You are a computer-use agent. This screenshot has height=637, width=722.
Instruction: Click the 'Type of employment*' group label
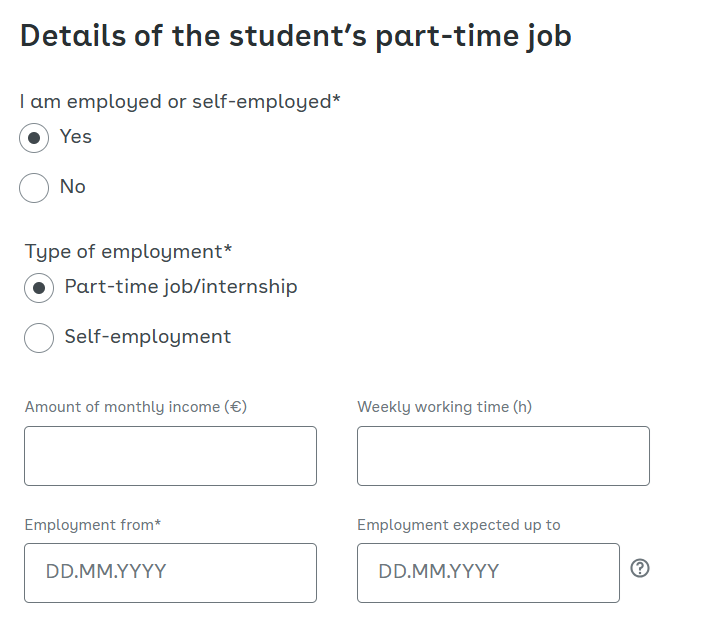click(x=128, y=252)
